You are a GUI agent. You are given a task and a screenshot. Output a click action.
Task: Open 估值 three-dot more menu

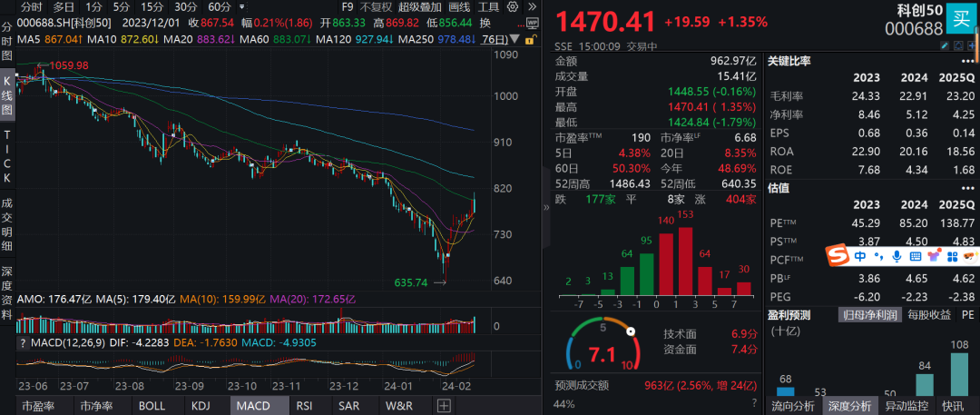coord(967,187)
